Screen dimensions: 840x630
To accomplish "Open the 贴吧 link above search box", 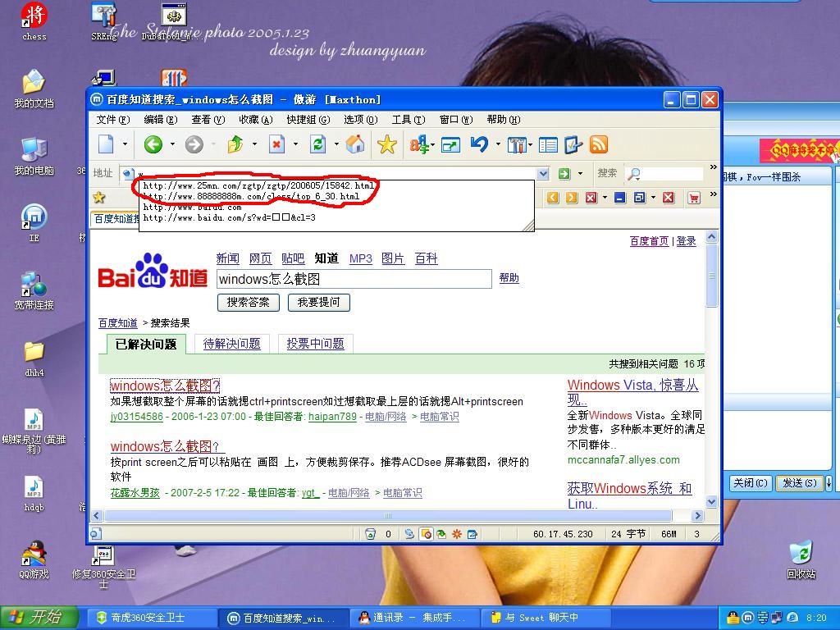I will (x=293, y=258).
